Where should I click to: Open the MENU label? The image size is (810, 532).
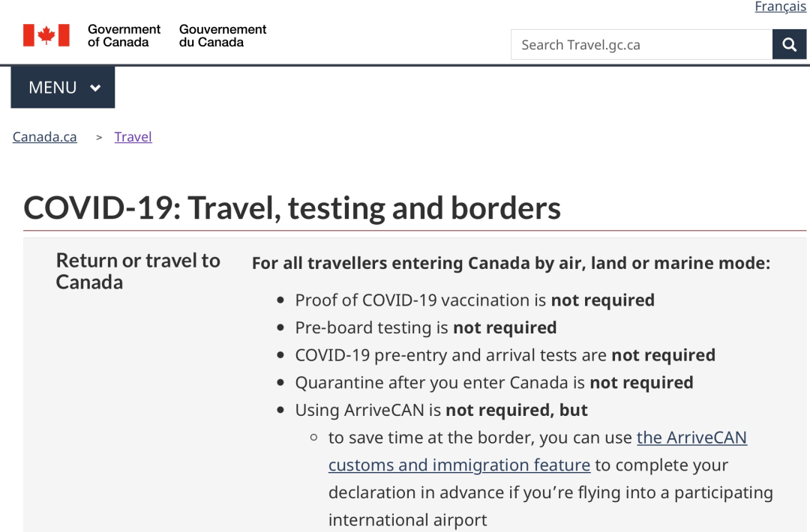[52, 88]
